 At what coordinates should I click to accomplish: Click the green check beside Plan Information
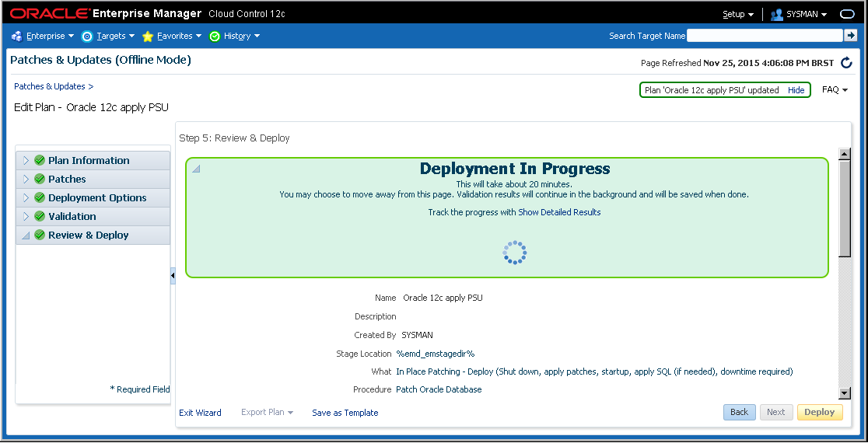[40, 160]
